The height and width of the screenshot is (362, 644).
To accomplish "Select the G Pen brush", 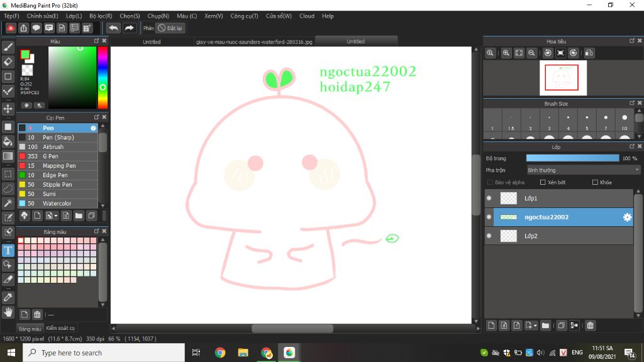I will coord(57,156).
